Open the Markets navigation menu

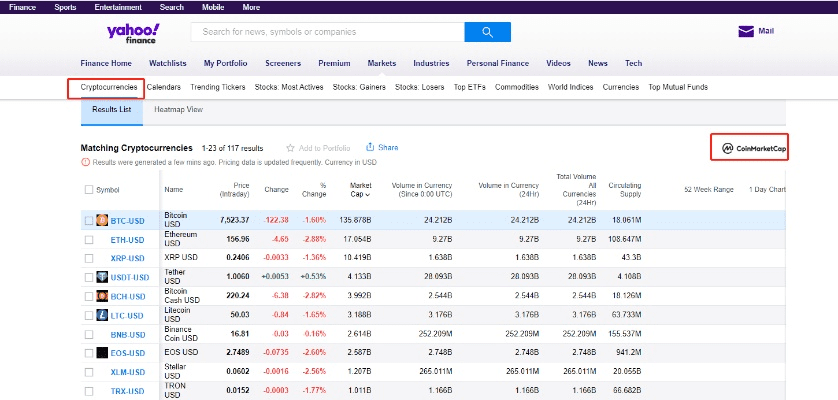click(x=382, y=63)
